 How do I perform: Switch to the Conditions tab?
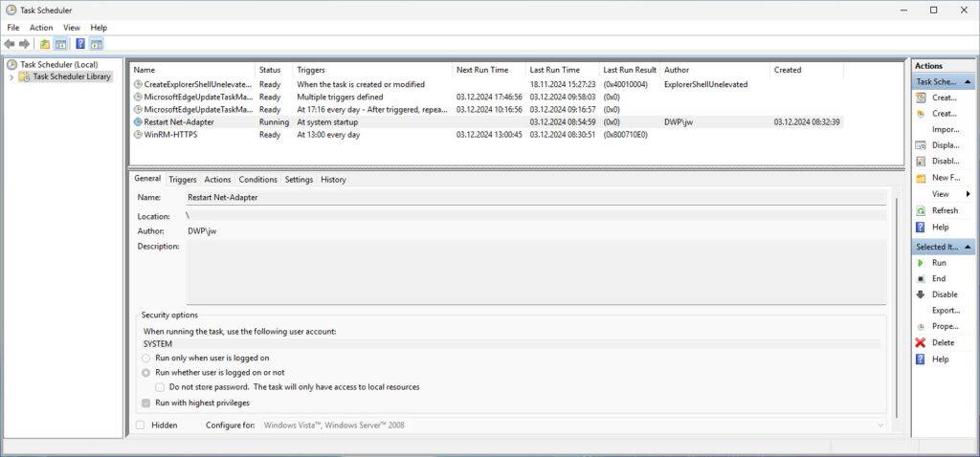click(x=257, y=180)
